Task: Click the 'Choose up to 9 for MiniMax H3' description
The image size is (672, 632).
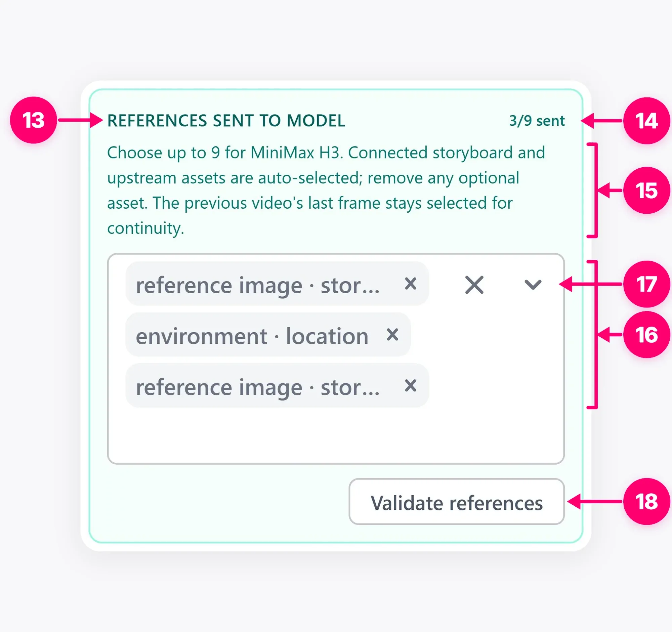Action: pyautogui.click(x=326, y=190)
